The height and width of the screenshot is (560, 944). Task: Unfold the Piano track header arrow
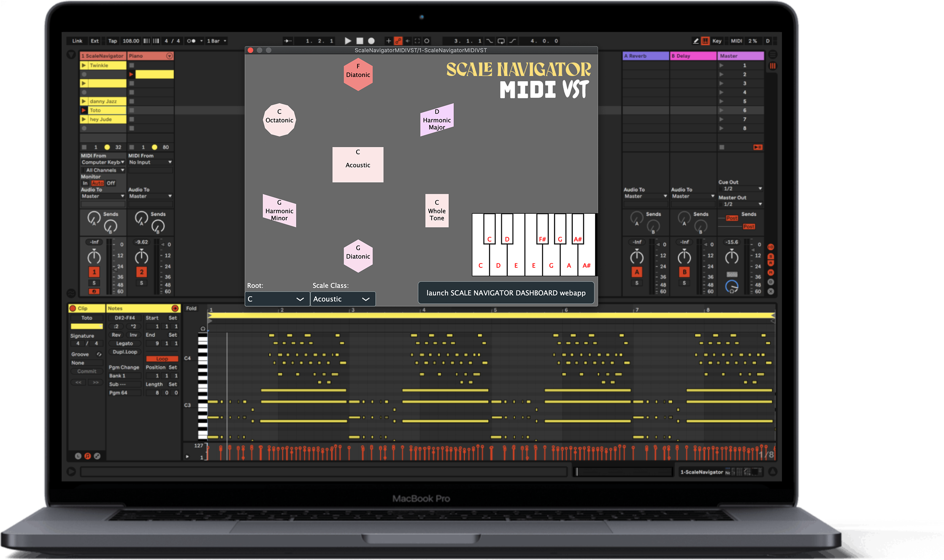169,56
